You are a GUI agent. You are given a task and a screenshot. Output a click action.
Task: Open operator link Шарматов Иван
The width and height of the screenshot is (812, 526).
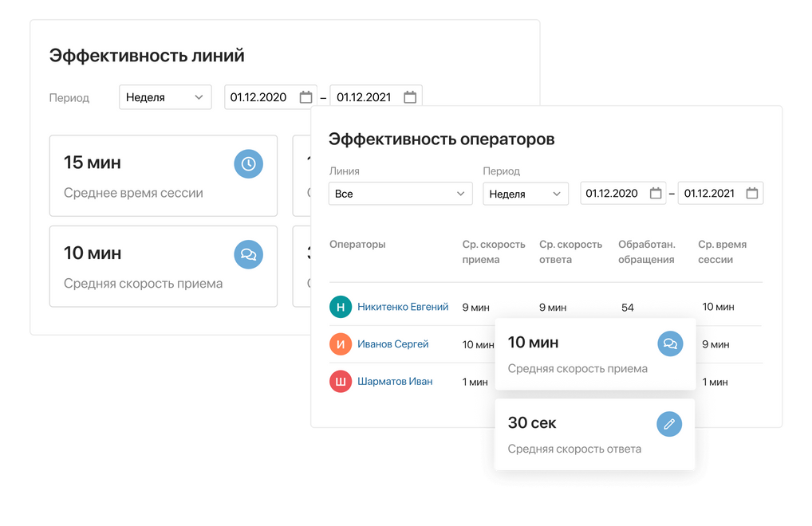click(395, 382)
